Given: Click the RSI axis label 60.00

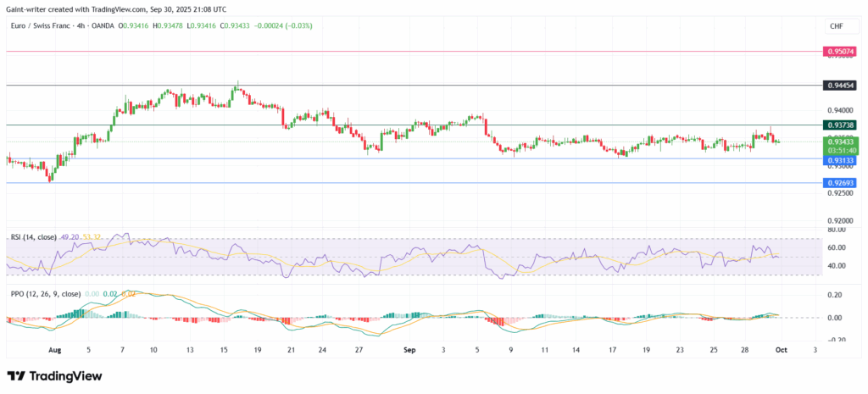Looking at the screenshot, I should (837, 247).
